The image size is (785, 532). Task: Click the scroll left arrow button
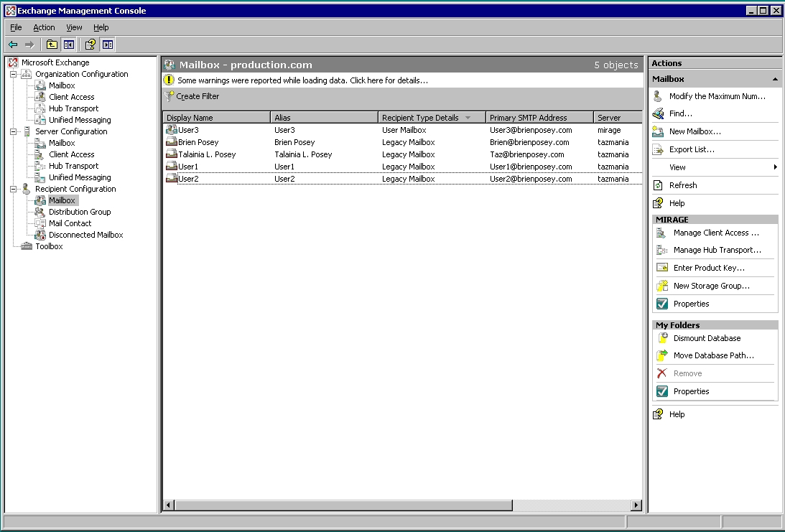(169, 505)
